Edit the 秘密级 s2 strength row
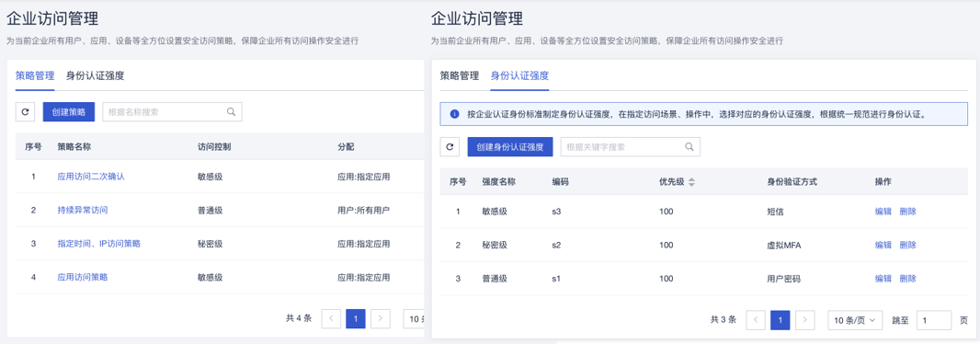The width and height of the screenshot is (980, 344). 883,246
